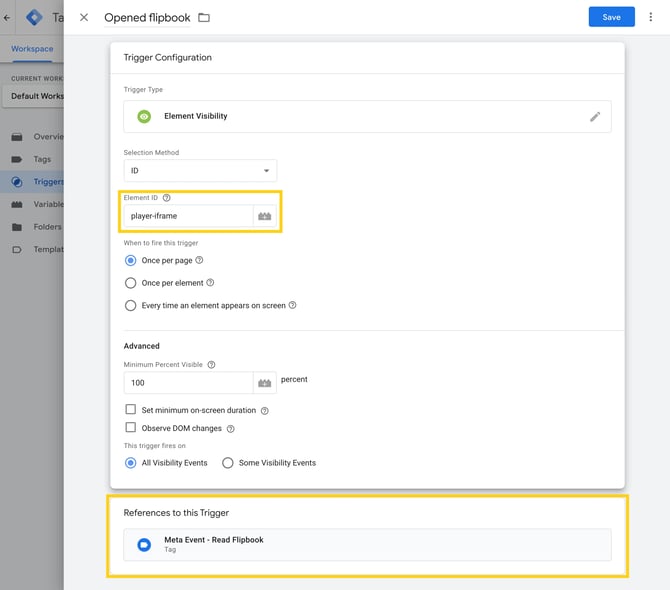Click the Templates outline icon in sidebar
The image size is (670, 590).
click(17, 250)
